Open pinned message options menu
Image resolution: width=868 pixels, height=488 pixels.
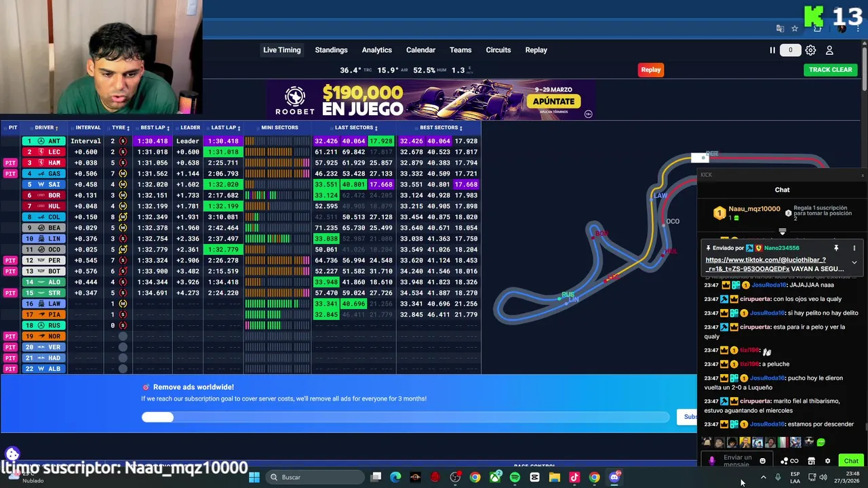point(854,248)
